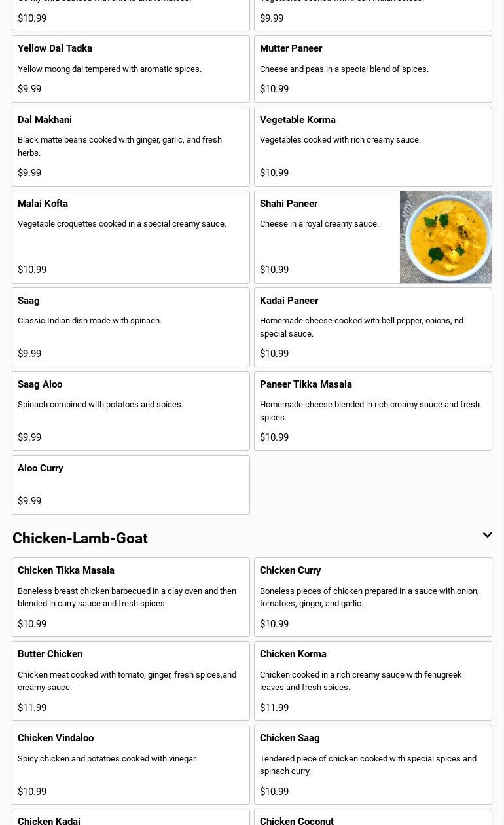504x825 pixels.
Task: Collapse the Chicken-Lamb-Goat section chevron
Action: [487, 535]
